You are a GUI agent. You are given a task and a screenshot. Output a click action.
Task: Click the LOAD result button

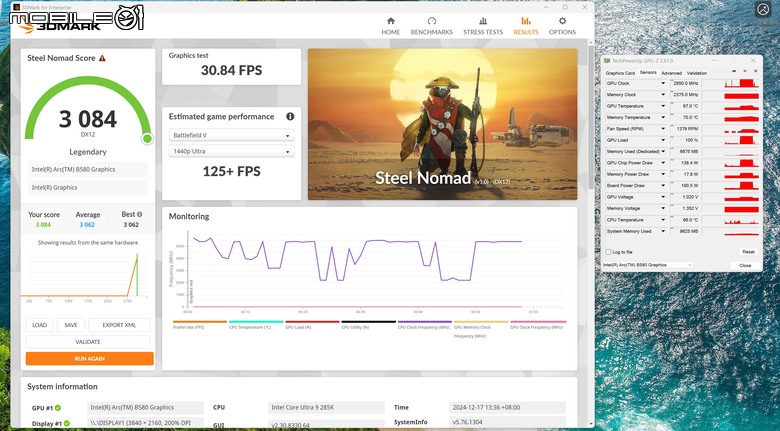coord(39,325)
